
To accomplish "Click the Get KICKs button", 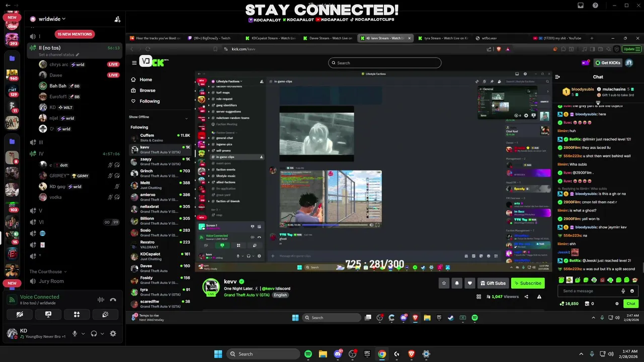I will (x=608, y=63).
